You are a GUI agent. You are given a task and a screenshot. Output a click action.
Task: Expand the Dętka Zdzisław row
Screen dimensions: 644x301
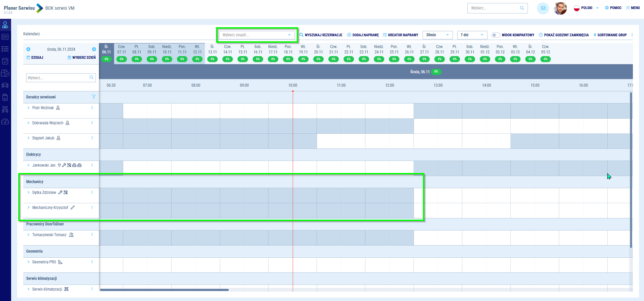(29, 192)
